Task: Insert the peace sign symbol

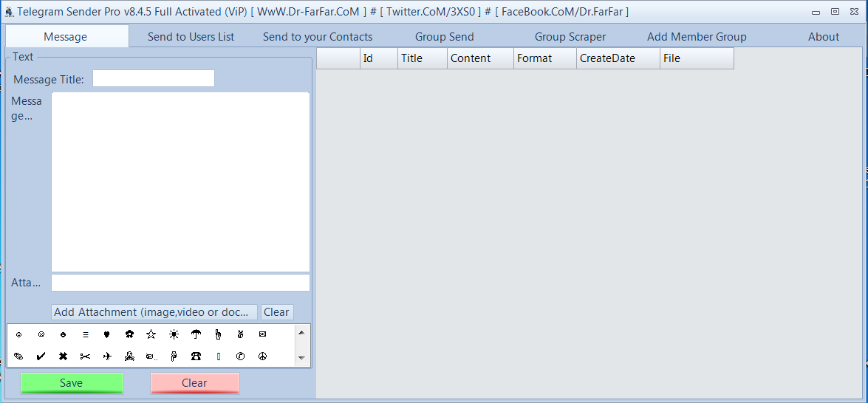Action: point(262,356)
